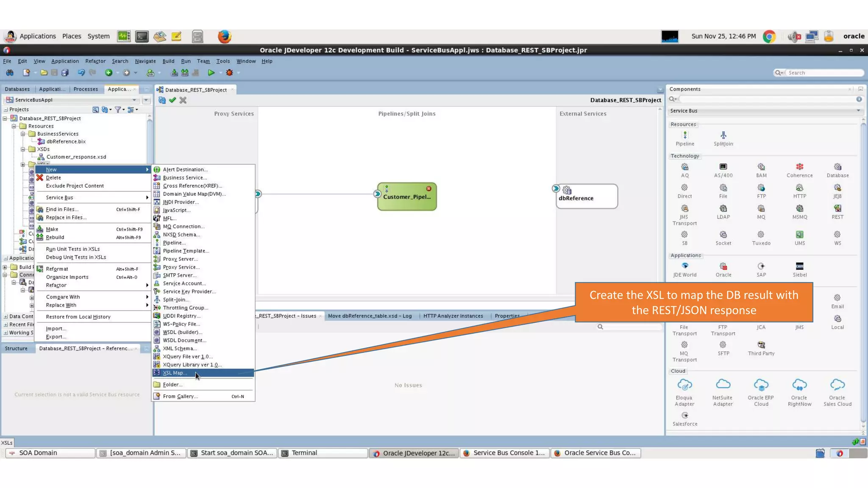Select Customer_response.xsd in project tree
This screenshot has height=488, width=868.
(x=76, y=157)
